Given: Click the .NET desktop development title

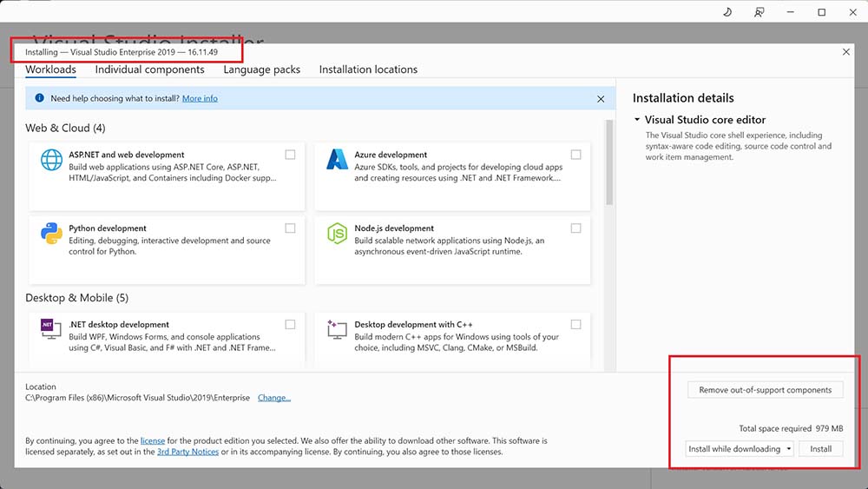Looking at the screenshot, I should [119, 325].
